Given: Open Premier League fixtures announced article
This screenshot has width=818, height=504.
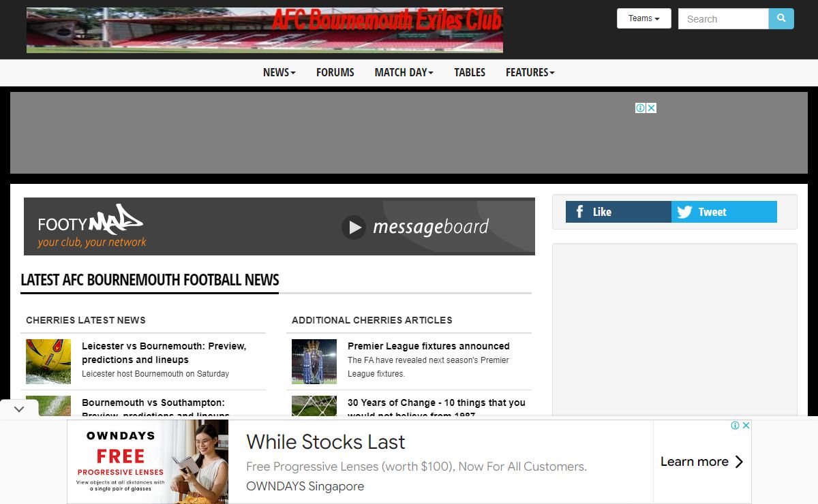Looking at the screenshot, I should click(x=429, y=346).
